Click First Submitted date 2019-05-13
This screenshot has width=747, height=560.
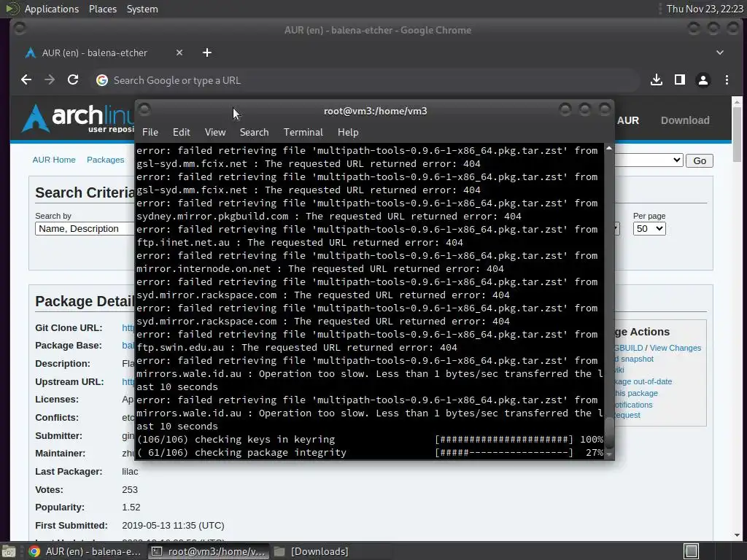pos(173,525)
